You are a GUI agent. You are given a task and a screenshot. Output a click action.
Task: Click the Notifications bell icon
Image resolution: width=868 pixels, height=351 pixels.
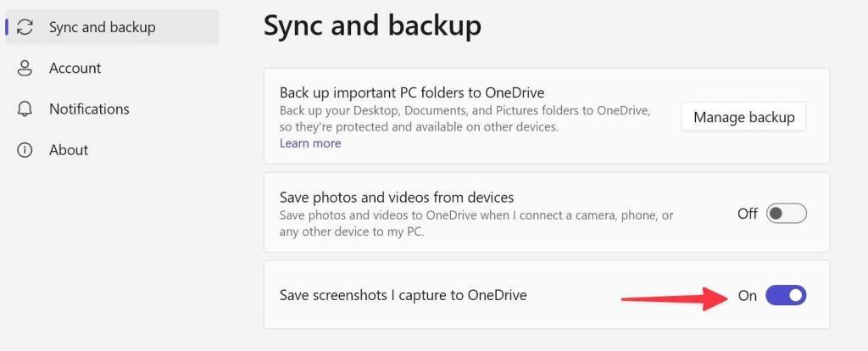click(25, 109)
